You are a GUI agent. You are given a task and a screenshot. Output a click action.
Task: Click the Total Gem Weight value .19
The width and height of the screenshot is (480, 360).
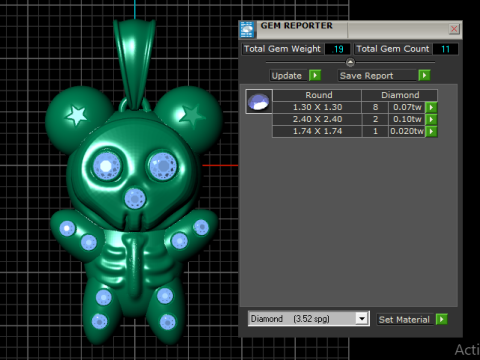click(x=337, y=49)
